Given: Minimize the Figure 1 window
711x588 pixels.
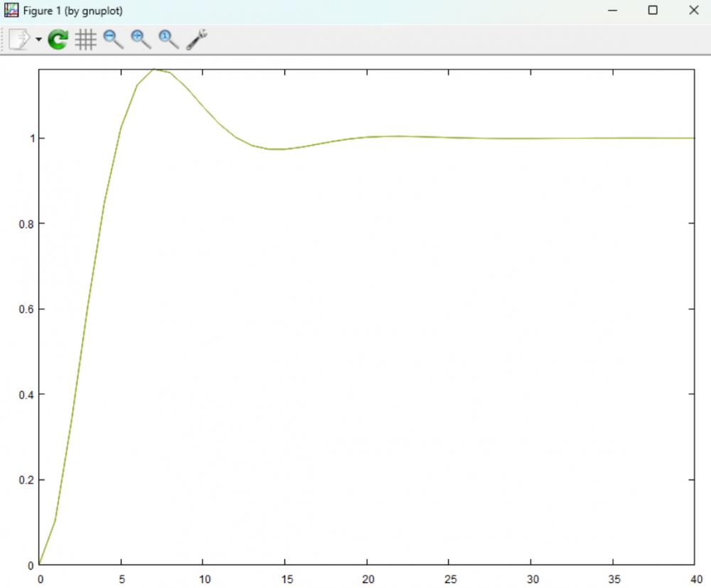Looking at the screenshot, I should tap(611, 11).
